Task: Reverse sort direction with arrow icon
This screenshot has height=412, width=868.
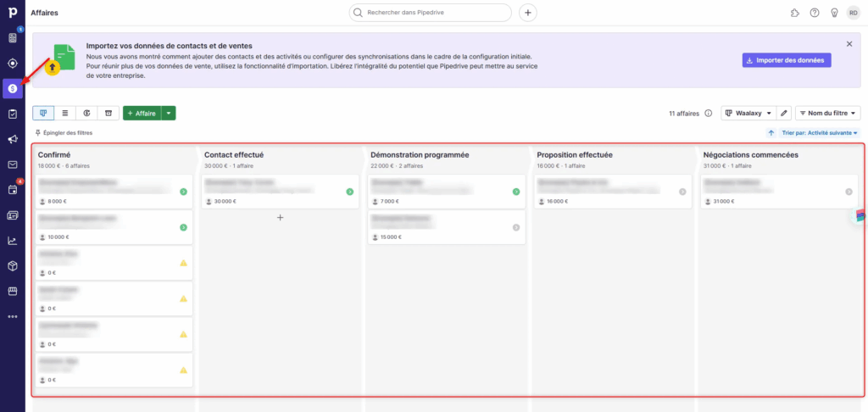Action: 771,133
